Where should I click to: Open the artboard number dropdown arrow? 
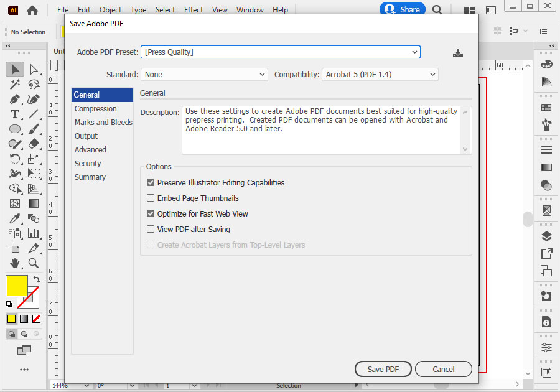coord(194,386)
